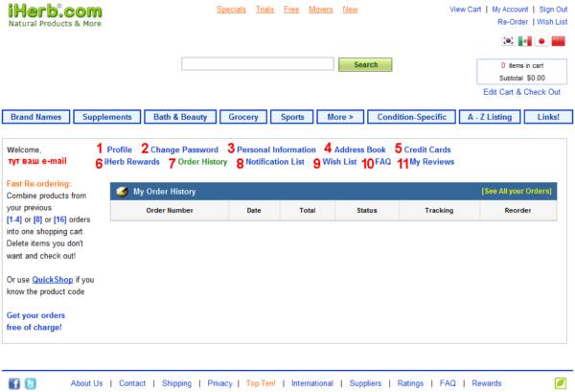Image resolution: width=575 pixels, height=392 pixels.
Task: Go to iHerb Rewards tab
Action: (x=131, y=162)
